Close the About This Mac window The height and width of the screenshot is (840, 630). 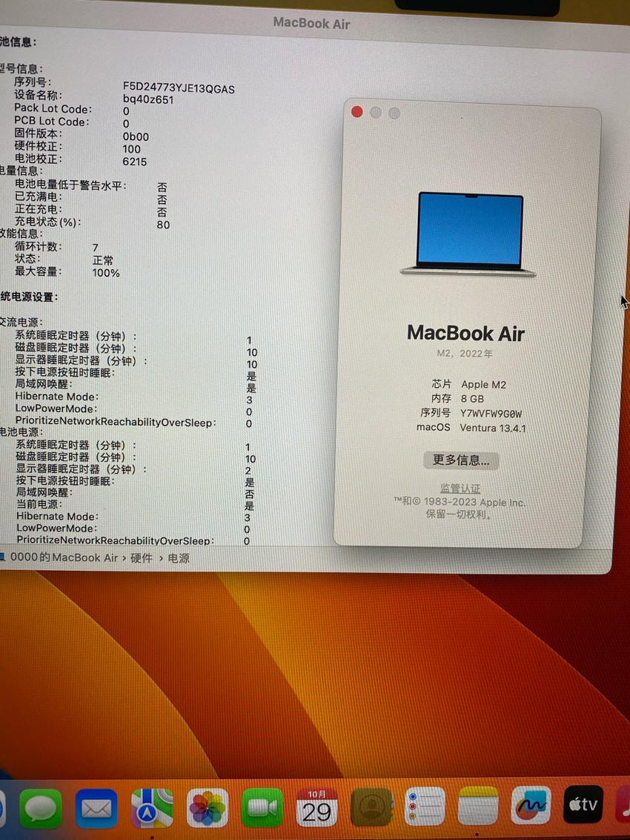coord(357,112)
